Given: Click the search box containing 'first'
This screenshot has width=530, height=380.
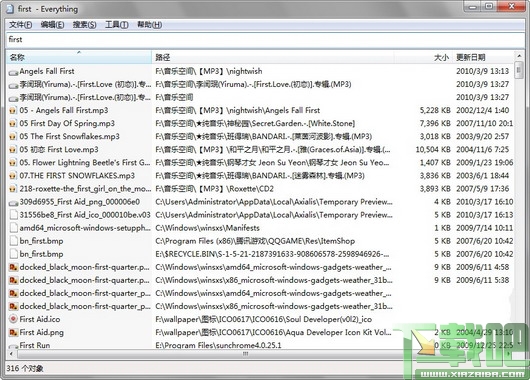Looking at the screenshot, I should click(265, 40).
